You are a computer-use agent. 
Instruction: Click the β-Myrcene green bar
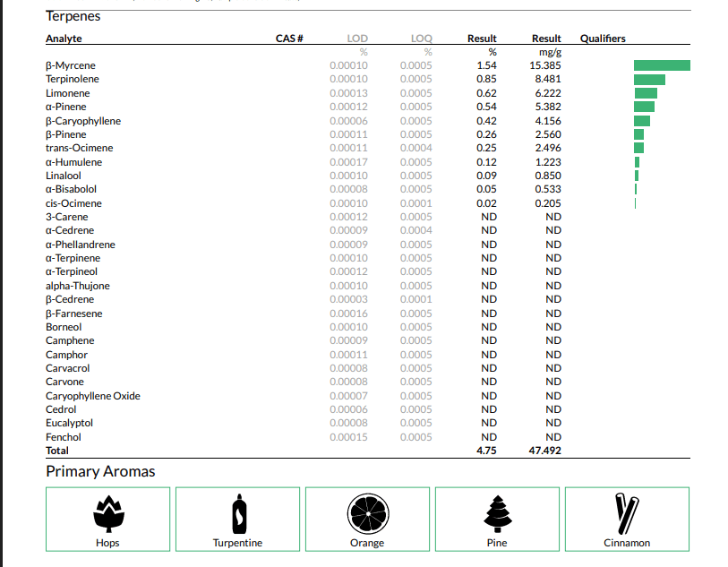(662, 65)
